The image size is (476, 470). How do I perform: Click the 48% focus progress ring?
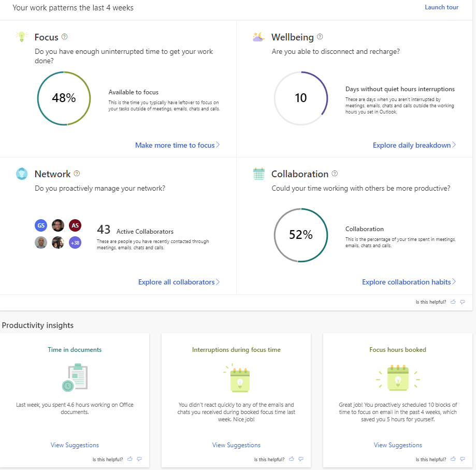pos(64,98)
